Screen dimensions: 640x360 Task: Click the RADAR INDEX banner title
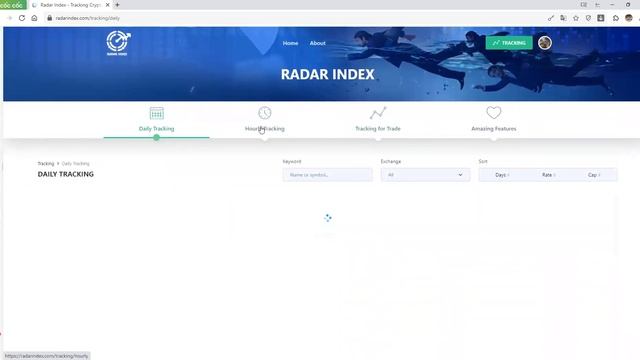click(328, 74)
